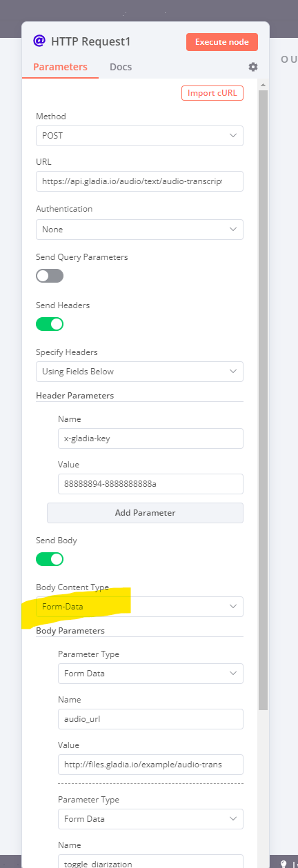Select the Parameters tab
This screenshot has width=298, height=868.
[x=60, y=67]
